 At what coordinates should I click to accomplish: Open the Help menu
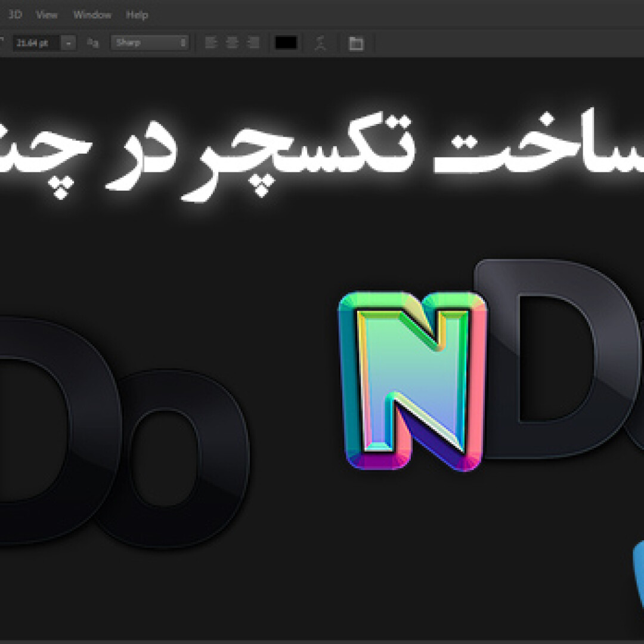point(137,15)
